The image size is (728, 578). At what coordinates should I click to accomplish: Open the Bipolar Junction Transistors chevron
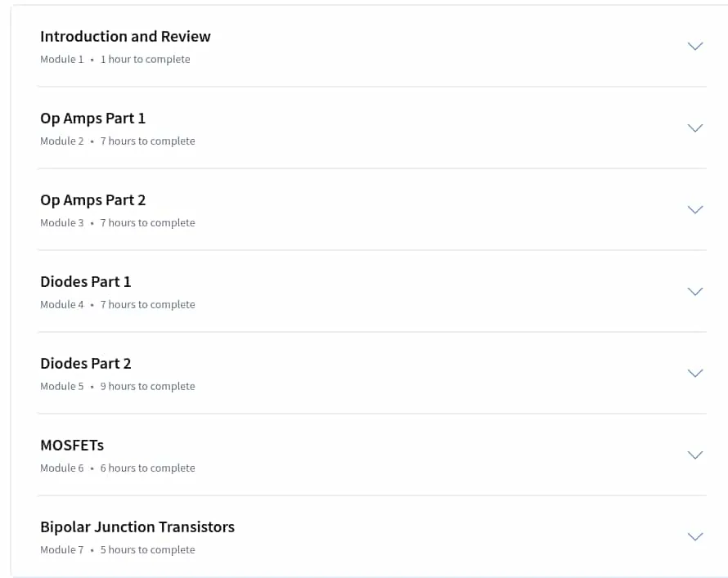pos(694,536)
